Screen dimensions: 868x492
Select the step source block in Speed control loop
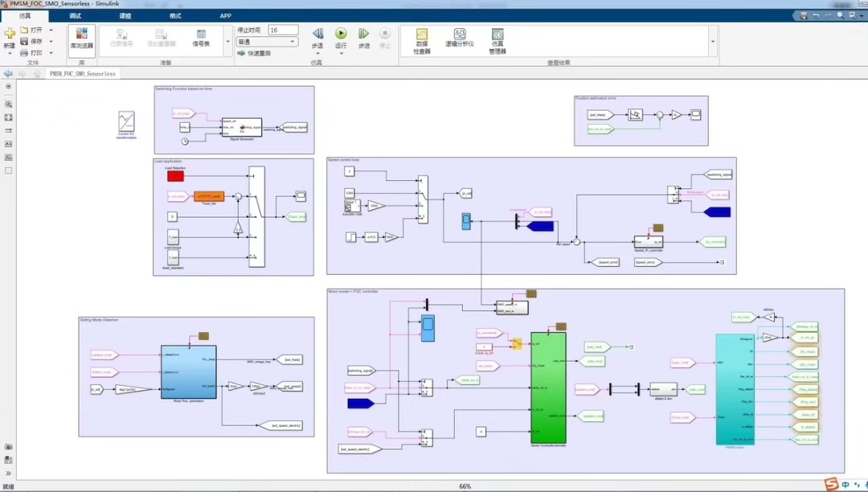(350, 237)
